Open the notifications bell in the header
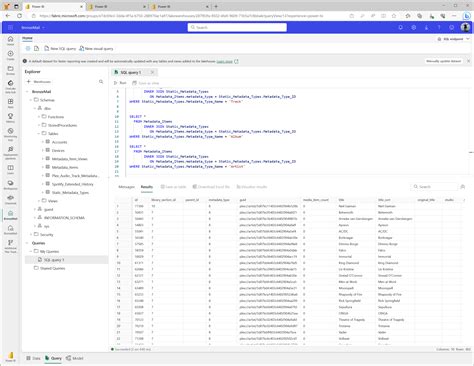This screenshot has height=366, width=474. [401, 27]
